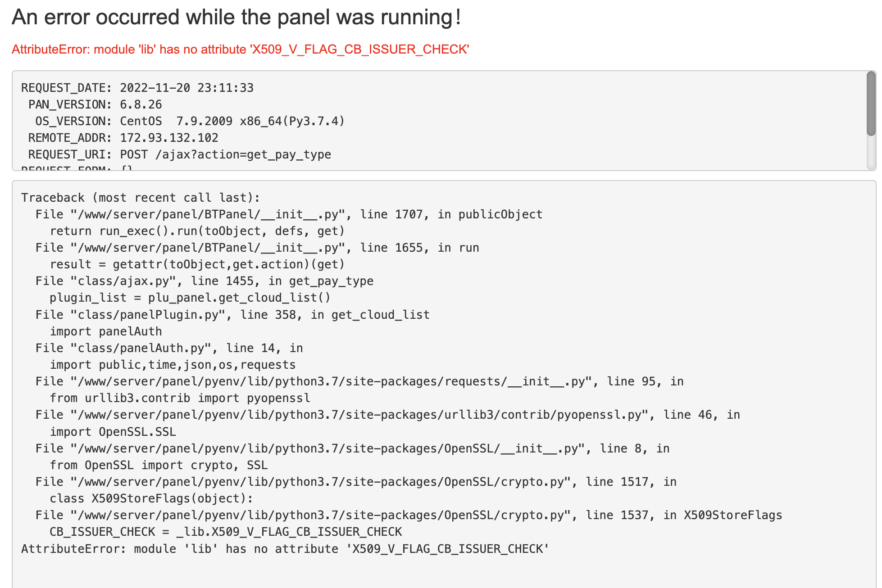Click the scrollbar thumb in request details box
Screen dimensions: 882x588
tap(871, 104)
